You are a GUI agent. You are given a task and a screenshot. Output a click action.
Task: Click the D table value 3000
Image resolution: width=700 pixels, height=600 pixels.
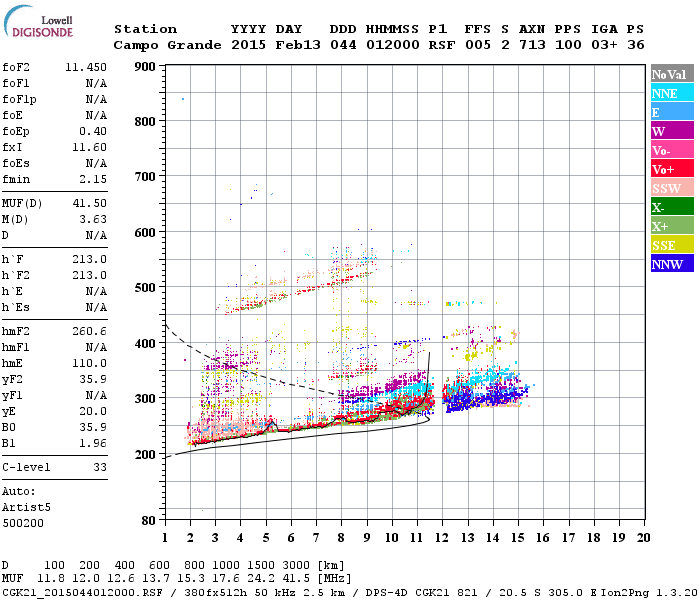pyautogui.click(x=296, y=566)
